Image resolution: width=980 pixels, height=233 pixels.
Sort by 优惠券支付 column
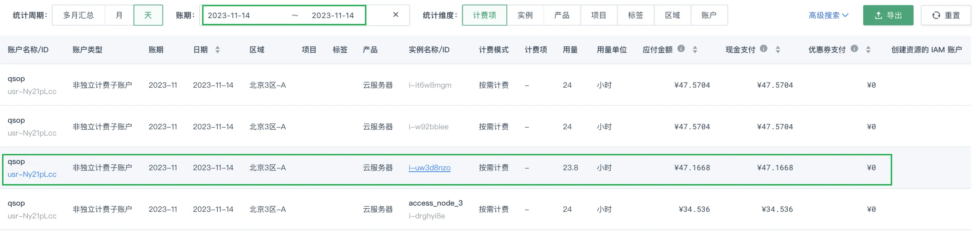(x=868, y=50)
